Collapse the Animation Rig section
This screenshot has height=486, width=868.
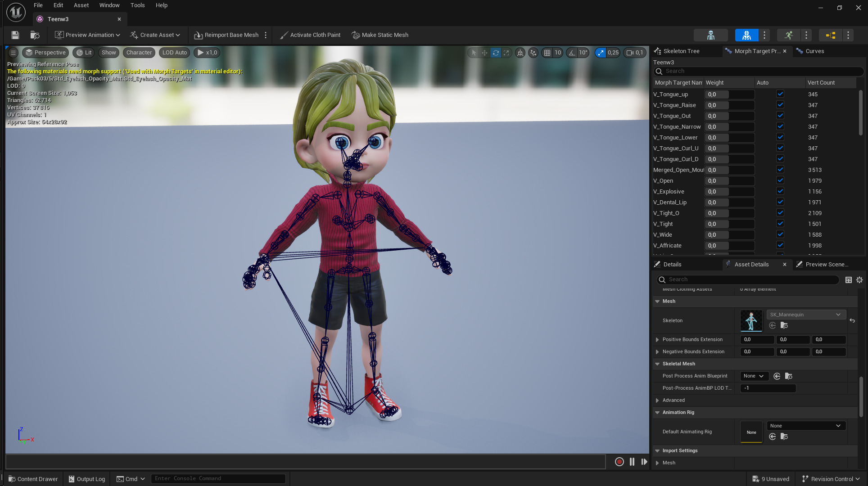tap(657, 413)
